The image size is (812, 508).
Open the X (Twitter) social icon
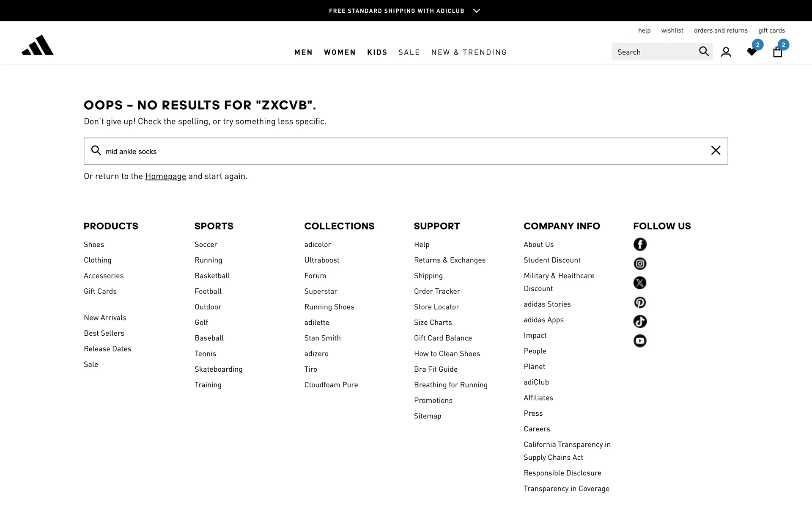[640, 283]
